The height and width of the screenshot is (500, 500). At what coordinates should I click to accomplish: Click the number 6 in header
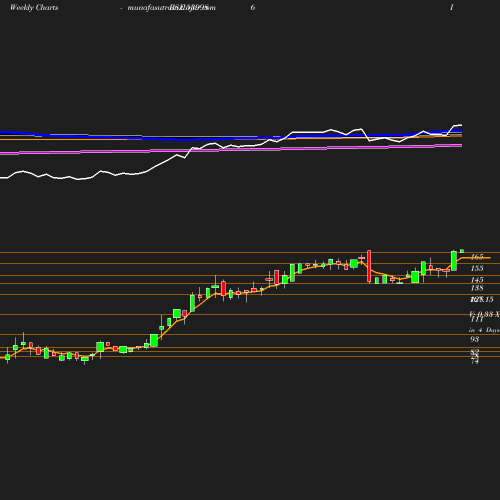253,7
